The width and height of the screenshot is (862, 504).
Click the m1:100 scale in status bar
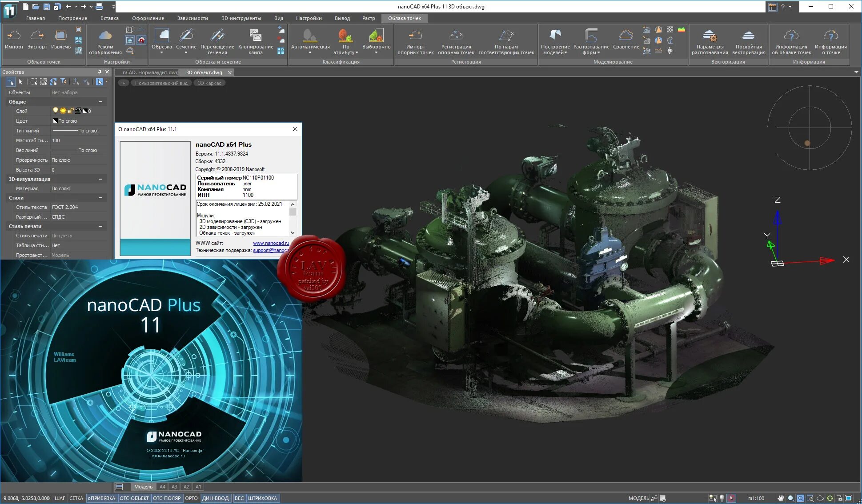756,498
